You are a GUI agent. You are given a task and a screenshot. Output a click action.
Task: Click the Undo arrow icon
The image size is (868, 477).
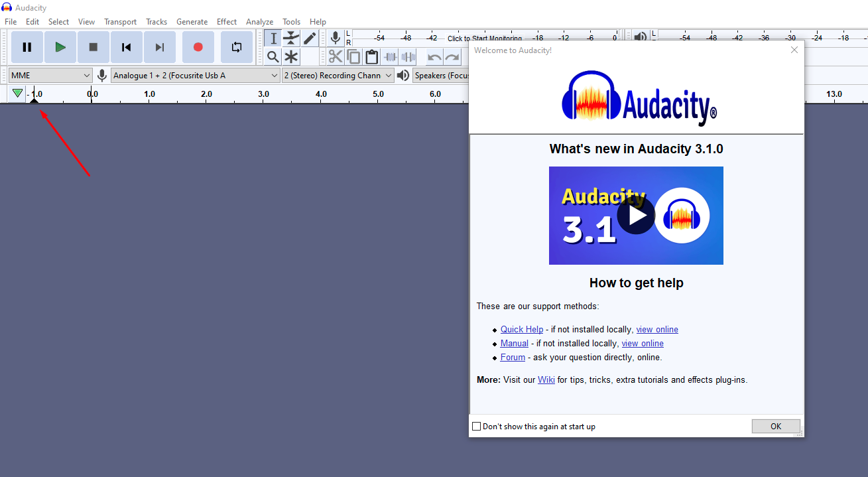(x=434, y=57)
